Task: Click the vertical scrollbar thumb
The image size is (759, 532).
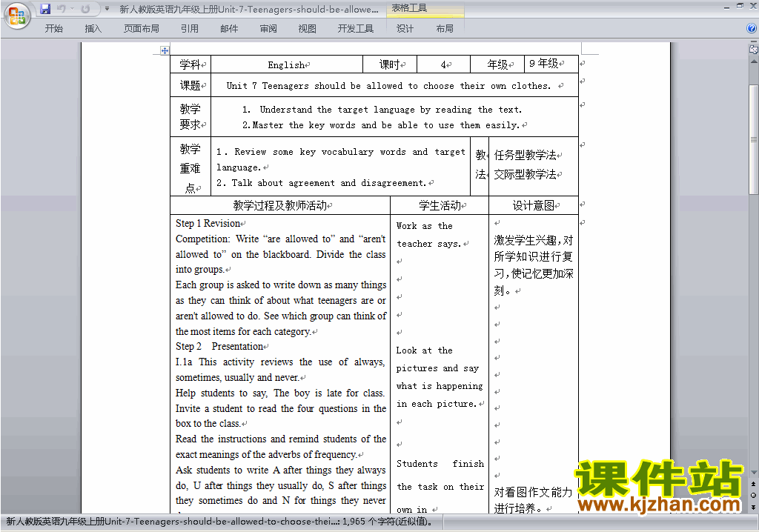Action: [x=753, y=139]
